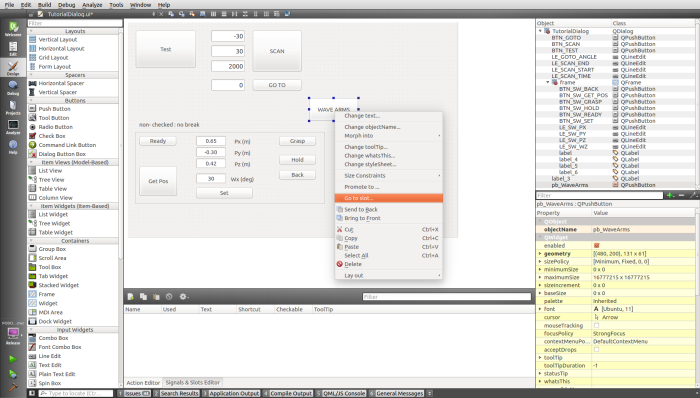Open the Help mode icon
700x398 pixels.
(13, 146)
